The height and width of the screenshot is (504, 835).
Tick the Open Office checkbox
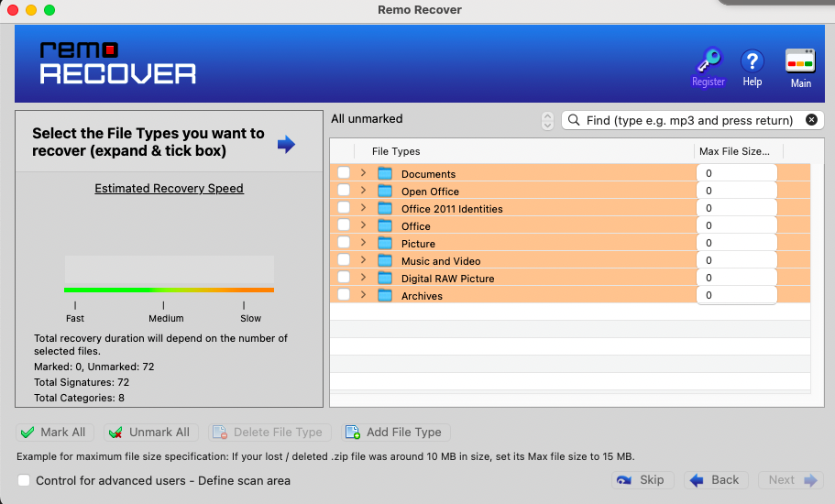coord(344,190)
